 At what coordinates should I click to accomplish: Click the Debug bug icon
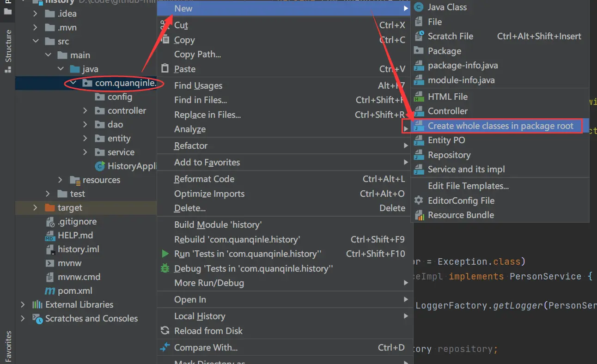[x=165, y=268]
